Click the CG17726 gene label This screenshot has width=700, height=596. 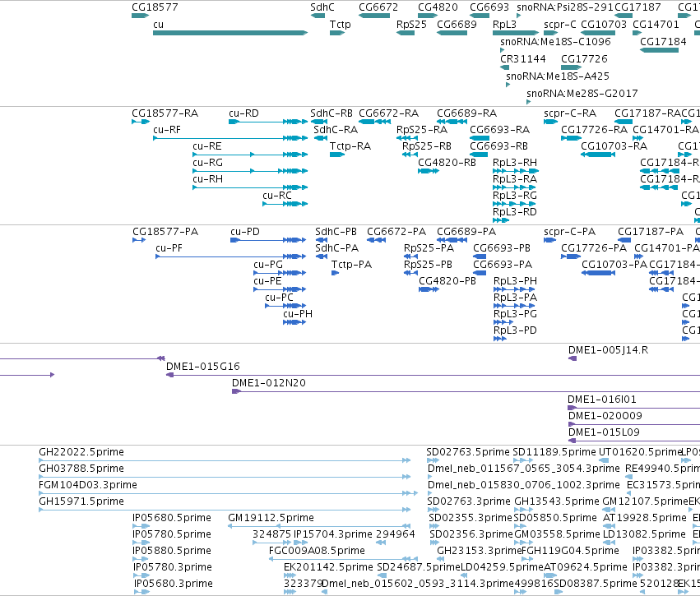coord(584,59)
